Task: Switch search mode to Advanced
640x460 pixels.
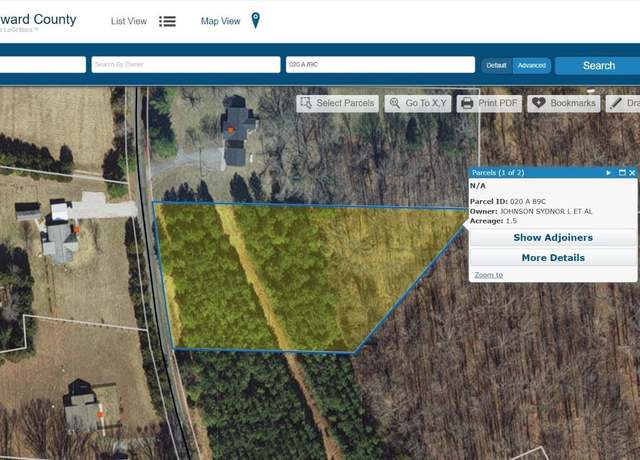Action: click(531, 65)
